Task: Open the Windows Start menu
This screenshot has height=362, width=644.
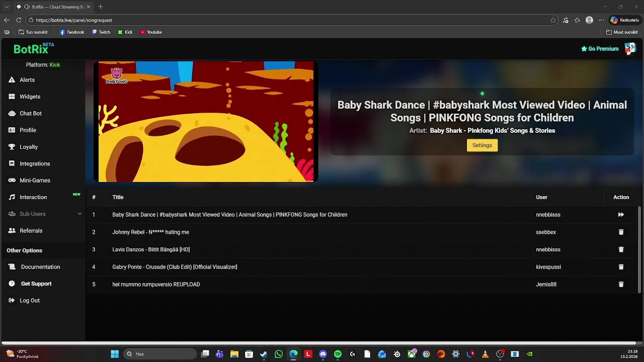Action: pos(115,354)
